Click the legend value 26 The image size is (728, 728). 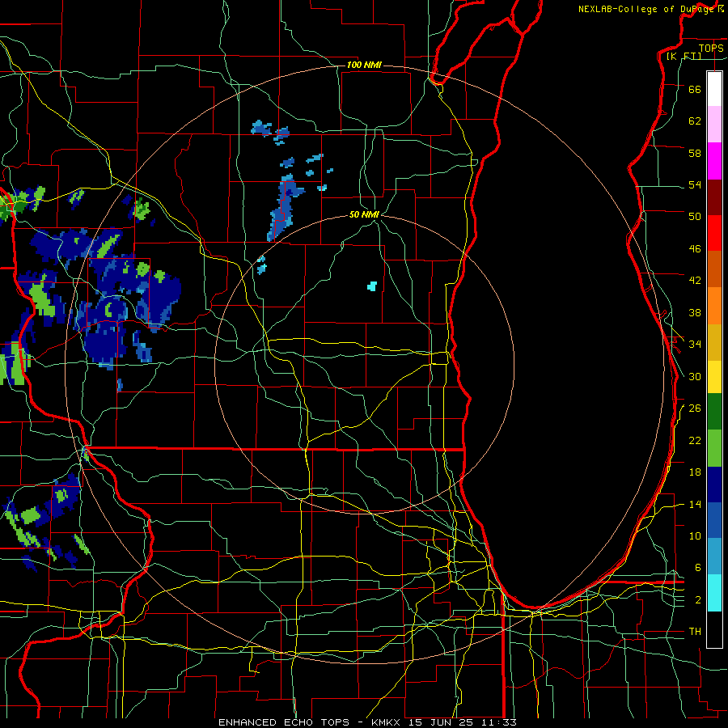tap(695, 408)
